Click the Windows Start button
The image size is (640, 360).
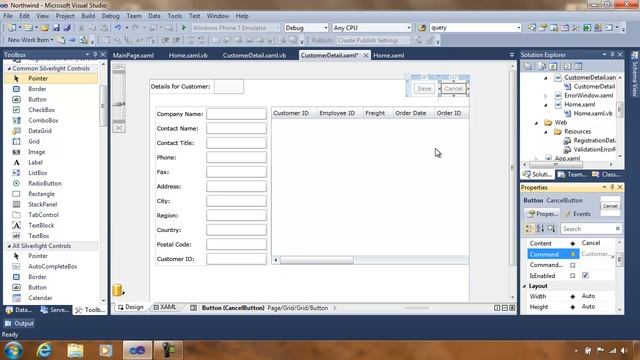[x=13, y=350]
